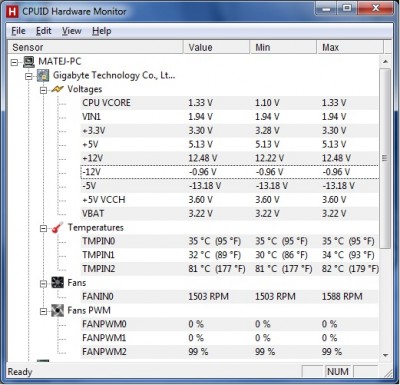Click +12V current value 12.48 V

pyautogui.click(x=203, y=158)
